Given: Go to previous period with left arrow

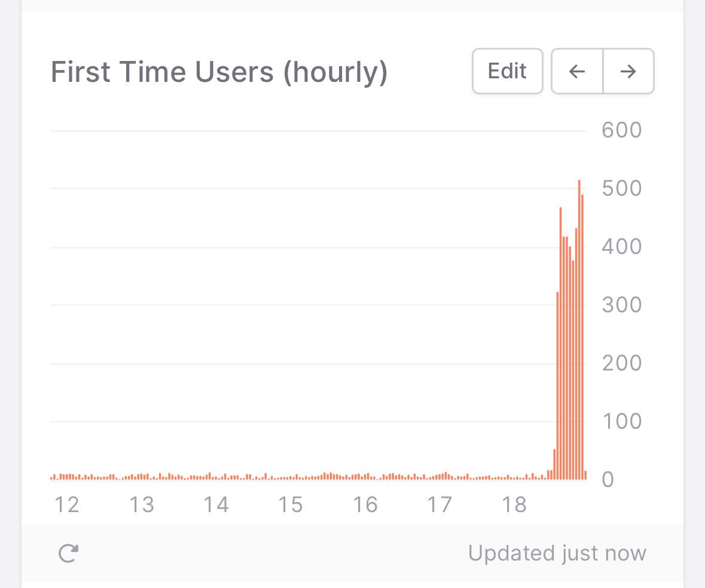Looking at the screenshot, I should (577, 72).
